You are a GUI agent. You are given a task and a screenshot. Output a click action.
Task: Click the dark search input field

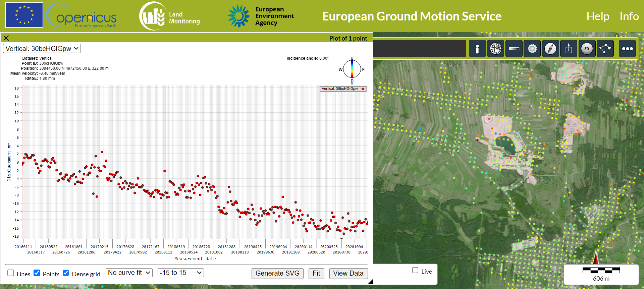pyautogui.click(x=420, y=49)
